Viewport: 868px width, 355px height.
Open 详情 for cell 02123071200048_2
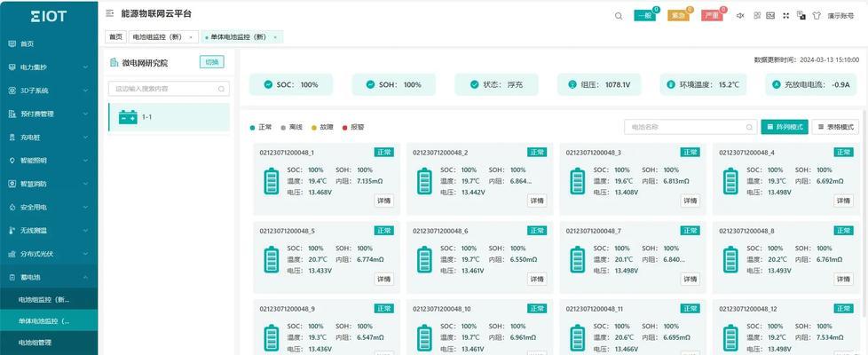click(x=537, y=201)
